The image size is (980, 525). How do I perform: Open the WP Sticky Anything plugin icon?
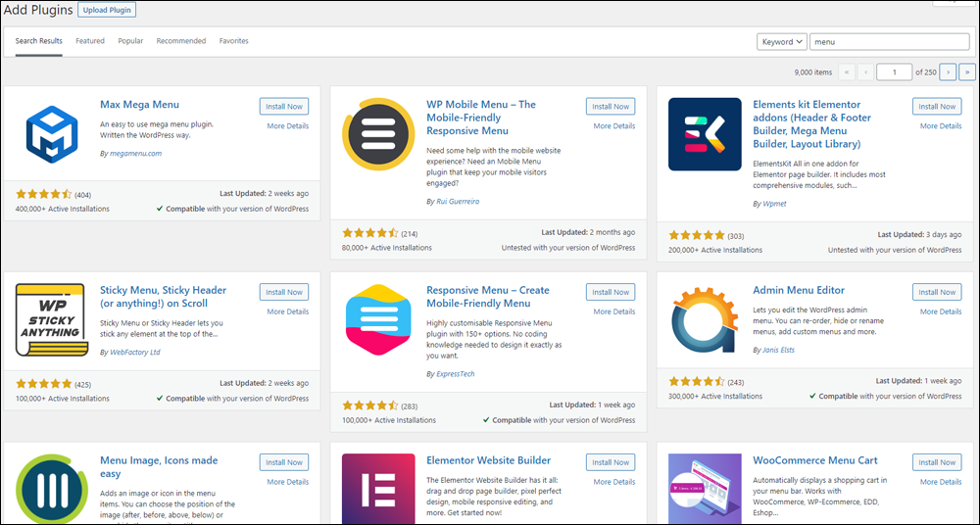(x=52, y=320)
